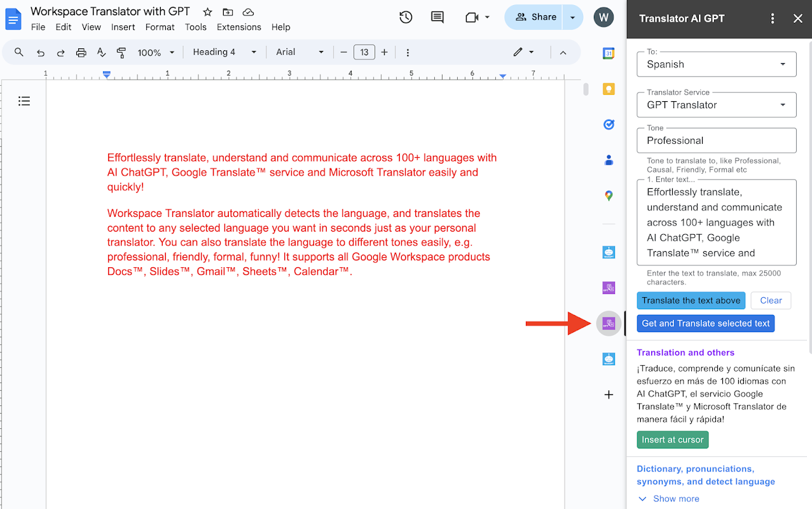The height and width of the screenshot is (509, 812).
Task: Open the Tools menu
Action: (196, 27)
